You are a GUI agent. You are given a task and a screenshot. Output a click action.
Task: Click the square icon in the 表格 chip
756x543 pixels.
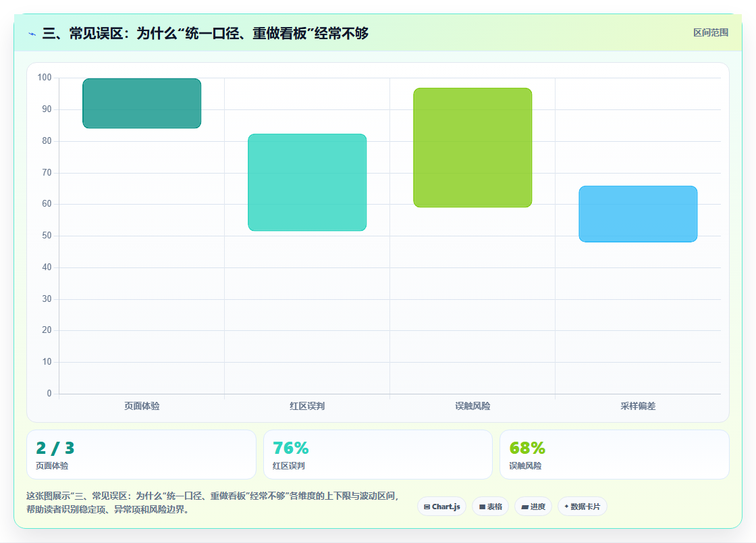[482, 507]
